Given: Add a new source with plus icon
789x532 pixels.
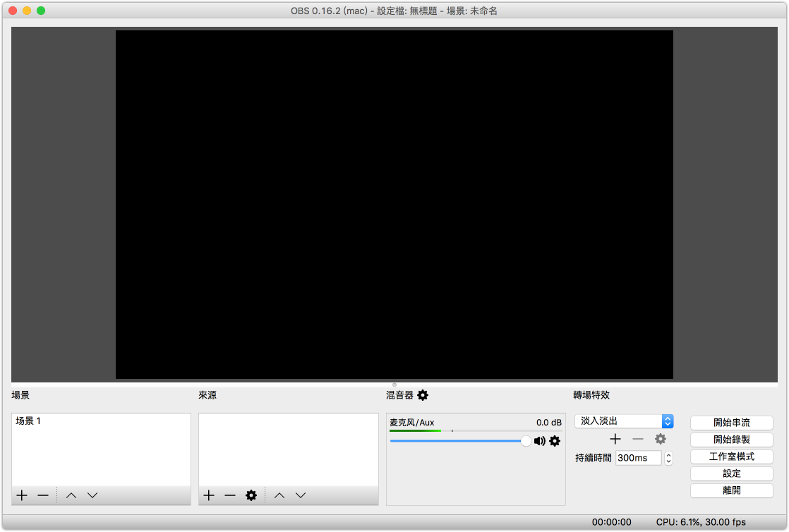Looking at the screenshot, I should (209, 495).
